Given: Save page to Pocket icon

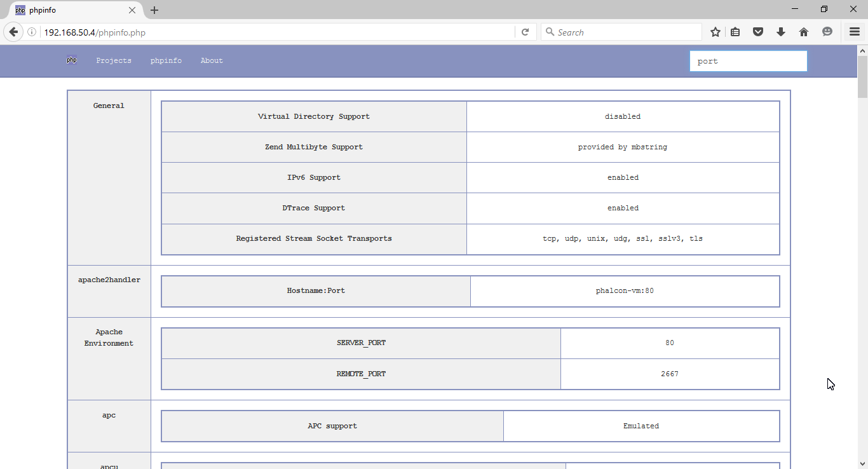Looking at the screenshot, I should pos(758,32).
